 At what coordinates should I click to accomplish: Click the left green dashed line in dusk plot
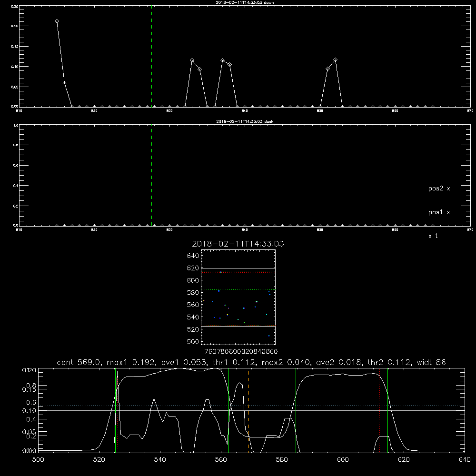[151, 175]
